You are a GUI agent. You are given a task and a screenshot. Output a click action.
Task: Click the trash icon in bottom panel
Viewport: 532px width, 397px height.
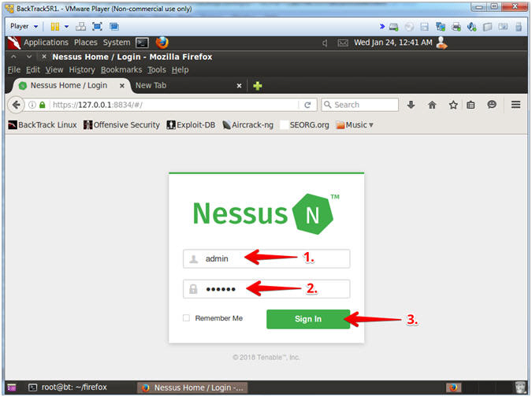click(x=520, y=388)
